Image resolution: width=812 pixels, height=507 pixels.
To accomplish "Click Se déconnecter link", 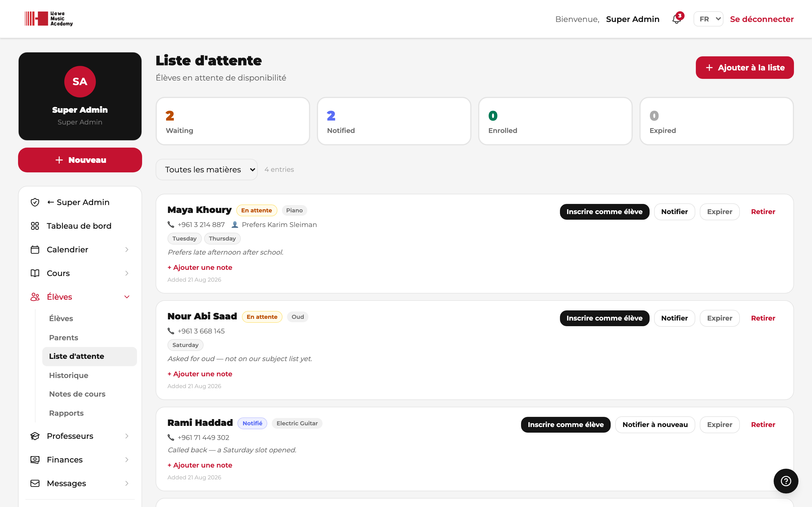I will (x=762, y=19).
